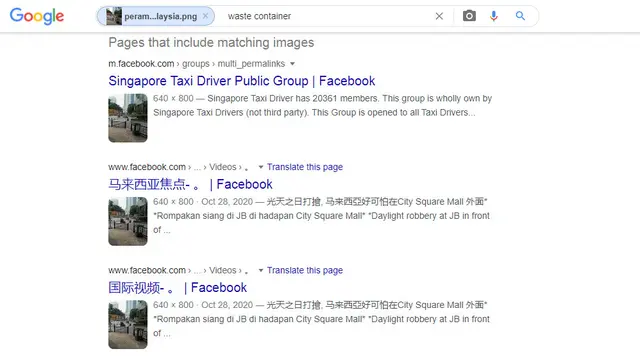Click thumbnail of the 马来西亚焦点 result
The image size is (640, 360).
(128, 221)
